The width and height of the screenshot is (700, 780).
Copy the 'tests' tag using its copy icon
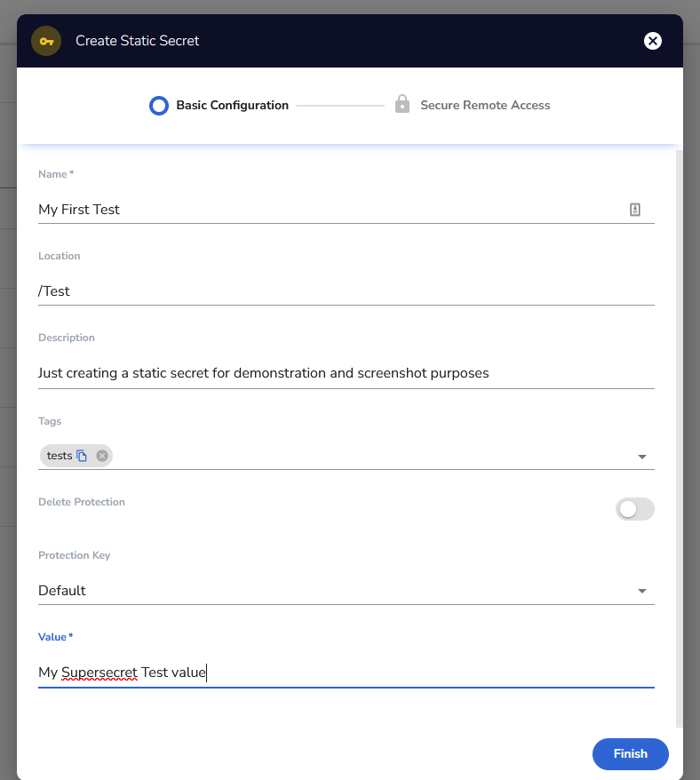(82, 456)
